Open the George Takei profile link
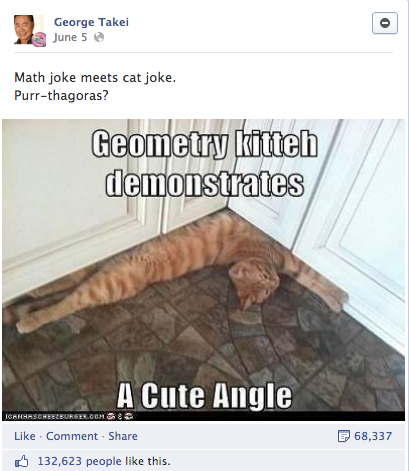The width and height of the screenshot is (409, 471). click(91, 22)
